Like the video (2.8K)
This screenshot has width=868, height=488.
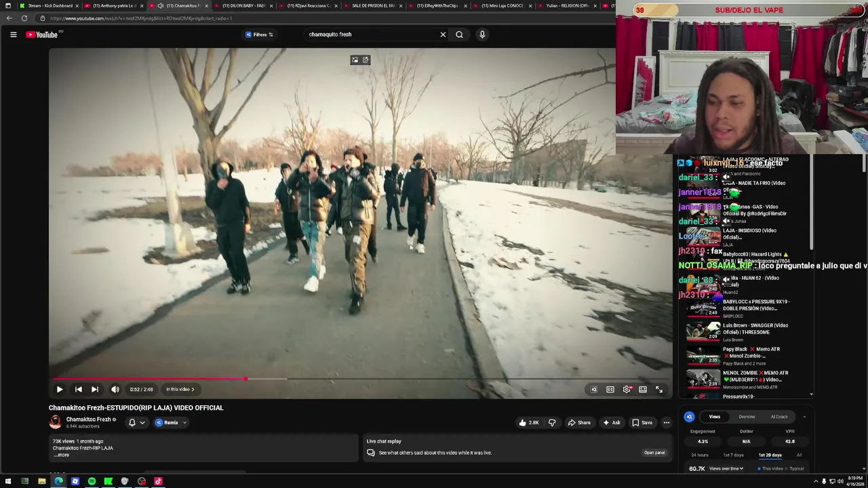point(529,423)
